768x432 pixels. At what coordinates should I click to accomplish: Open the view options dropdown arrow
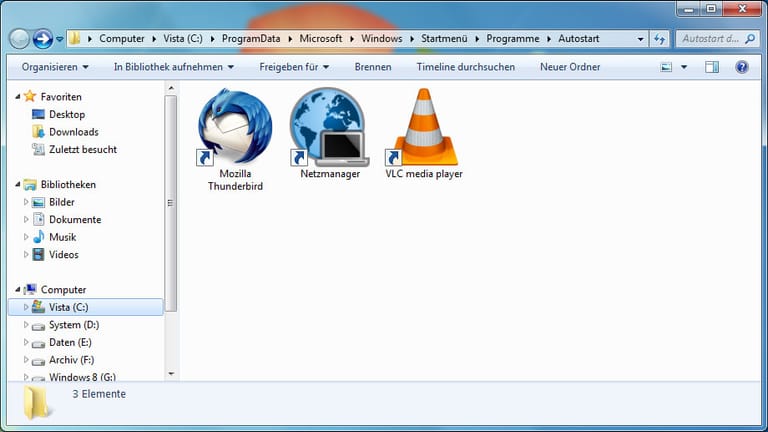tap(684, 67)
